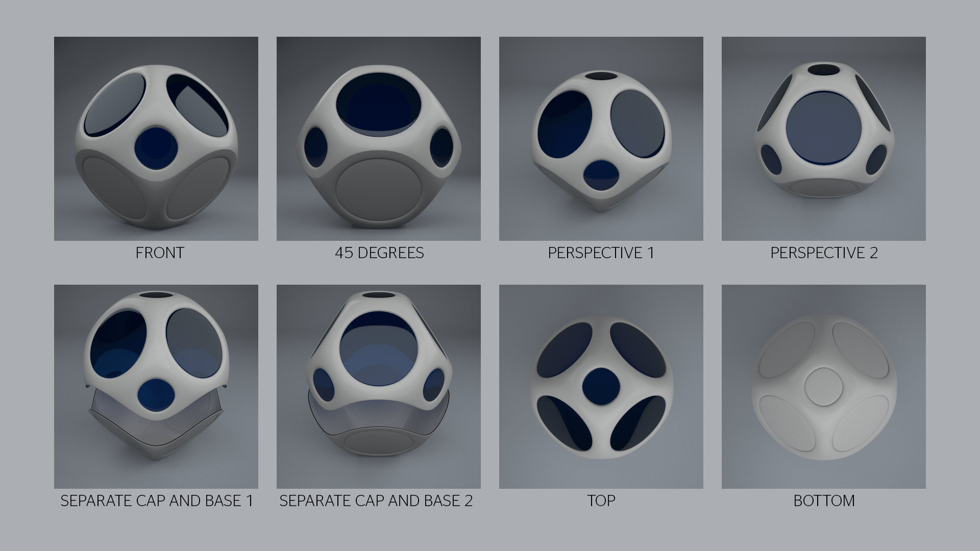
Task: Click the PERSPECTIVE 2 caption text
Action: 824,253
